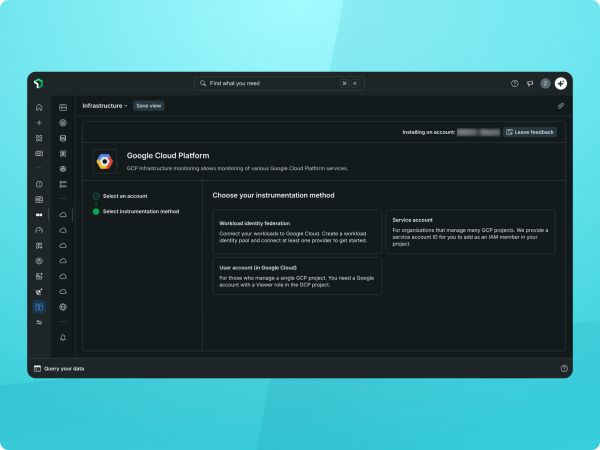
Task: Click 'Choose your instrumentation method' heading
Action: pos(274,195)
